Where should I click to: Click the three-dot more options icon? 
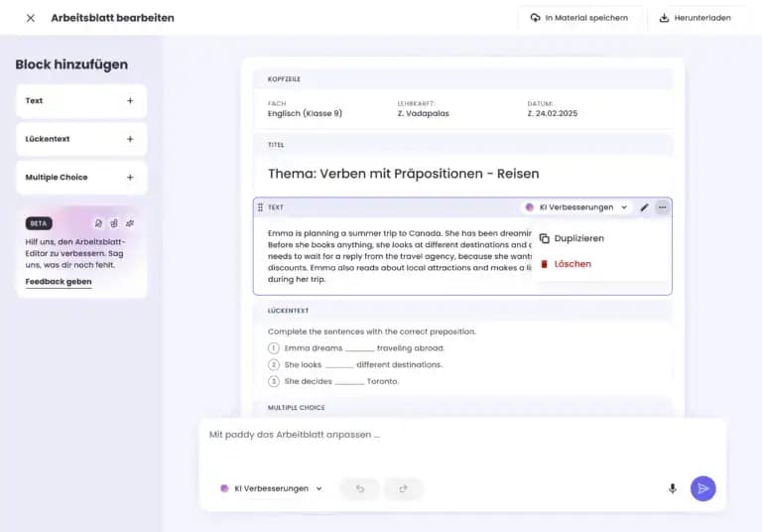click(x=663, y=207)
